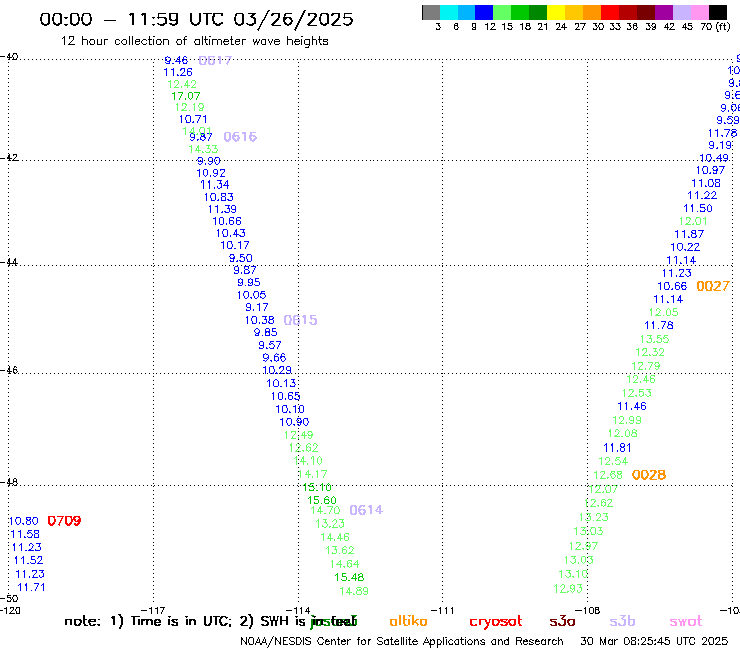This screenshot has width=740, height=650.
Task: Click the 11.81 blue value
Action: click(617, 447)
